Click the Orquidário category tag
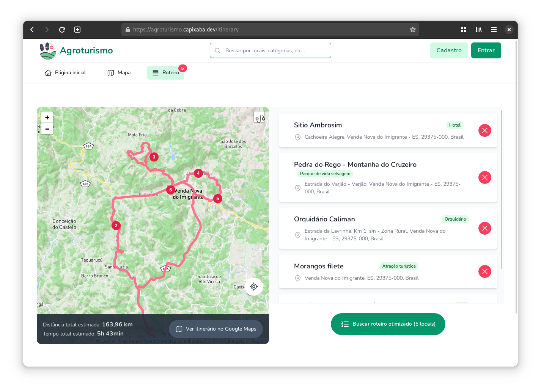Viewport: 541px width, 392px height. coord(455,219)
